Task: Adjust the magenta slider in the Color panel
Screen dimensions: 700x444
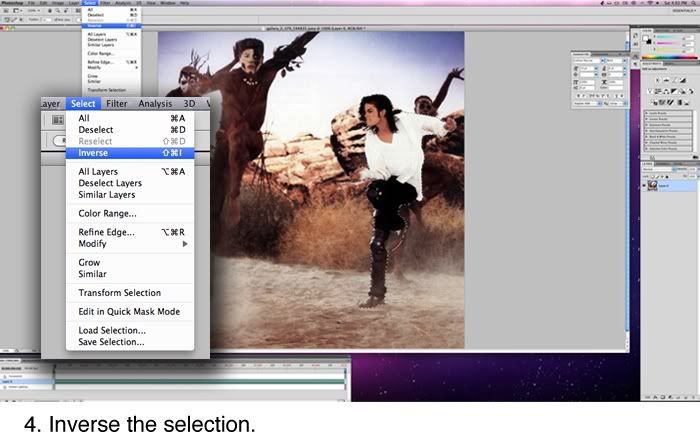Action: click(670, 43)
